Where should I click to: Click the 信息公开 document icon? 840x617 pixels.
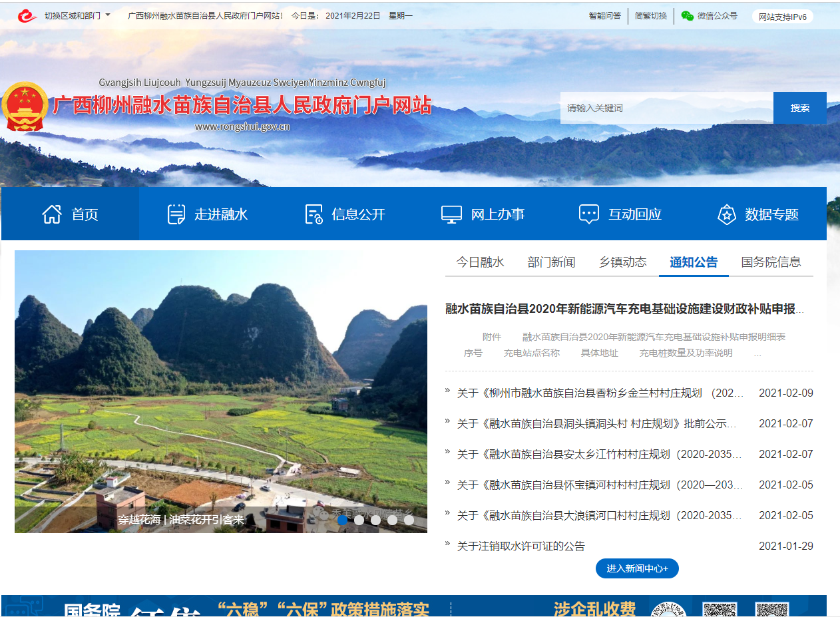[314, 214]
